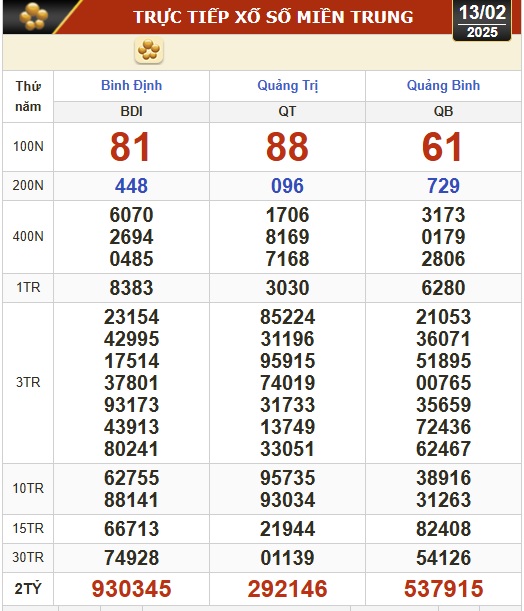Select the 15TR prize label

click(x=28, y=528)
